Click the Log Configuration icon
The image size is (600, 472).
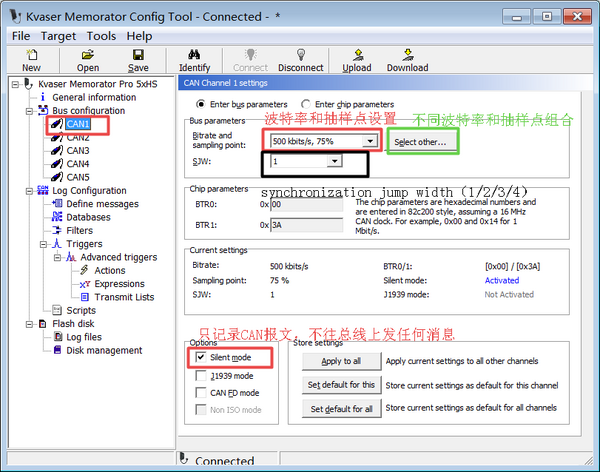pyautogui.click(x=43, y=190)
